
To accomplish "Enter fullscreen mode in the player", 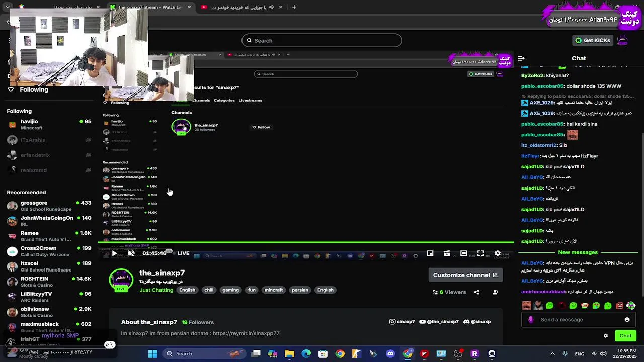I will click(480, 253).
